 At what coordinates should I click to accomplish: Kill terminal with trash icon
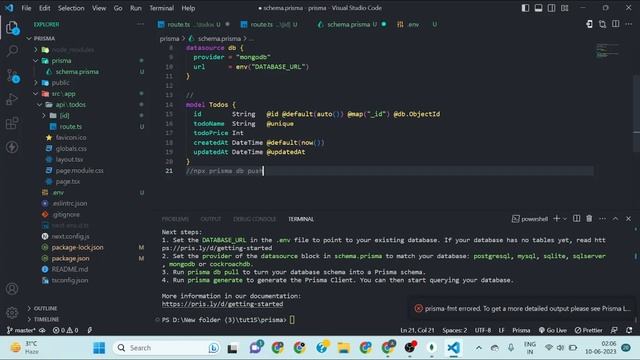pyautogui.click(x=589, y=219)
